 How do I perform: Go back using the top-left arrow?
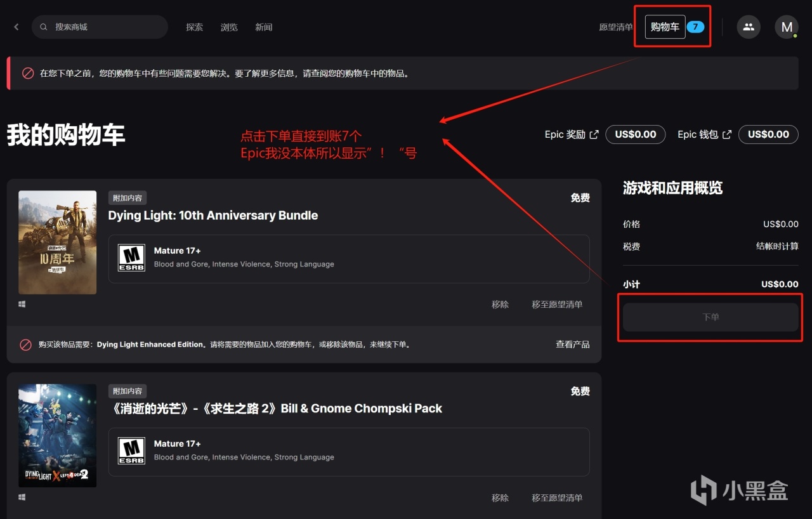[16, 27]
